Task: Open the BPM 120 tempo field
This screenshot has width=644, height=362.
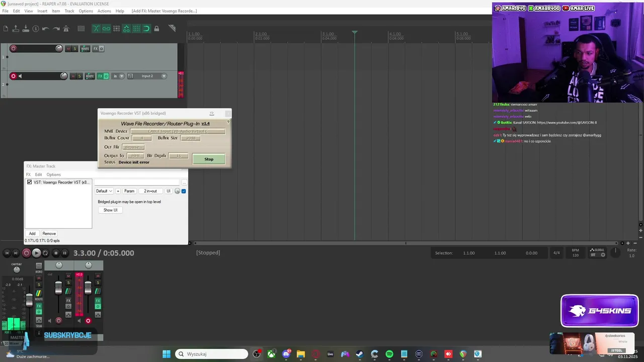Action: pyautogui.click(x=576, y=253)
